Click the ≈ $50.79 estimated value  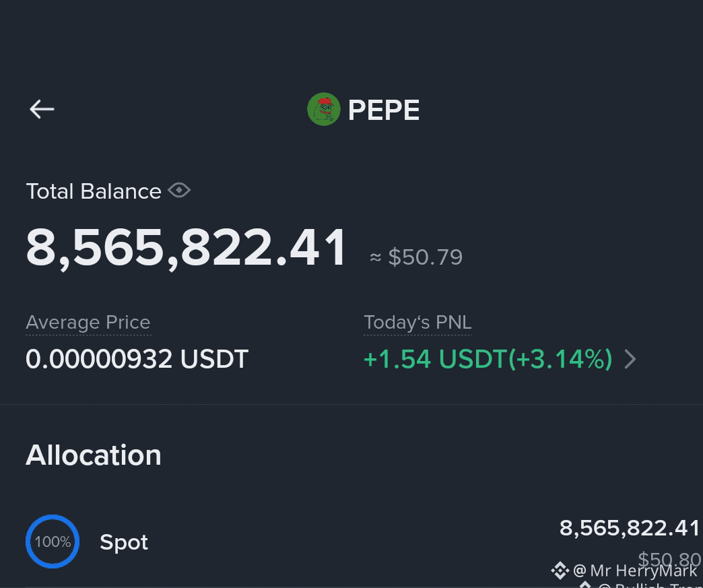pos(415,257)
